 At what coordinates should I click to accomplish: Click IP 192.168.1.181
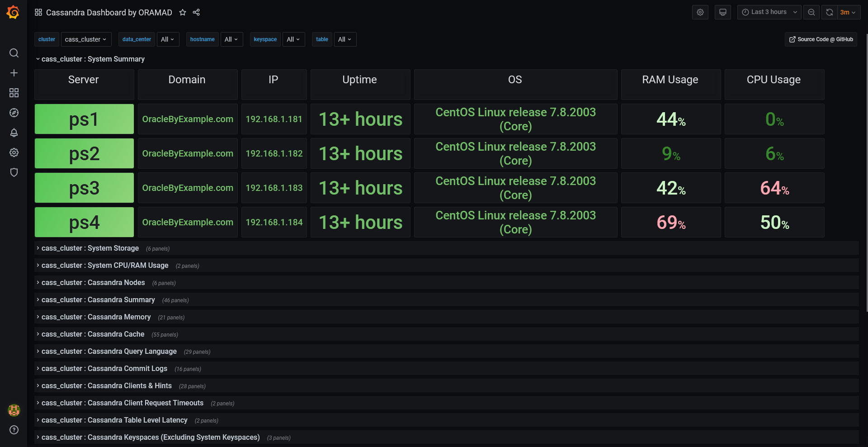tap(274, 119)
